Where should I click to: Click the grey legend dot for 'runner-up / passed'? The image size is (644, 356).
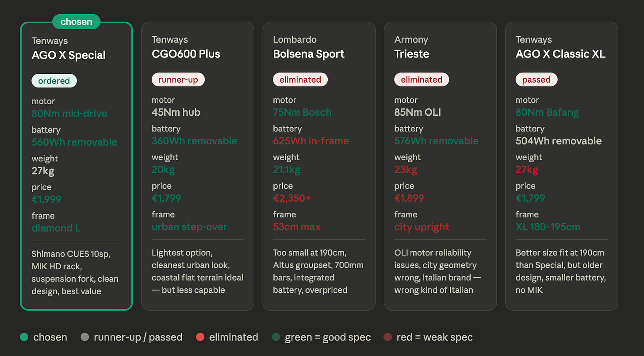click(x=85, y=337)
